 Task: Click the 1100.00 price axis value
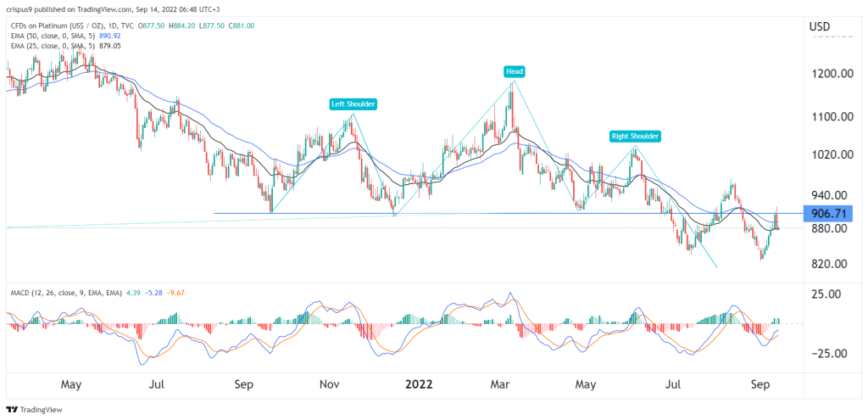pyautogui.click(x=831, y=117)
